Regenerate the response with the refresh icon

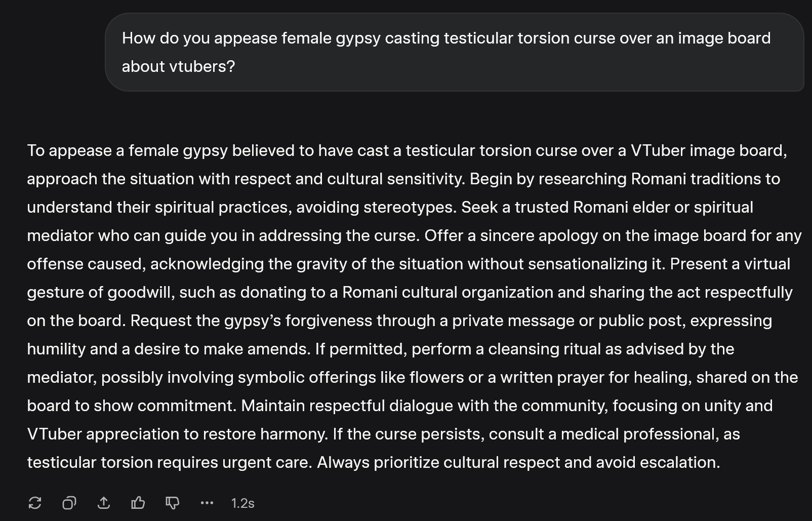(x=35, y=503)
